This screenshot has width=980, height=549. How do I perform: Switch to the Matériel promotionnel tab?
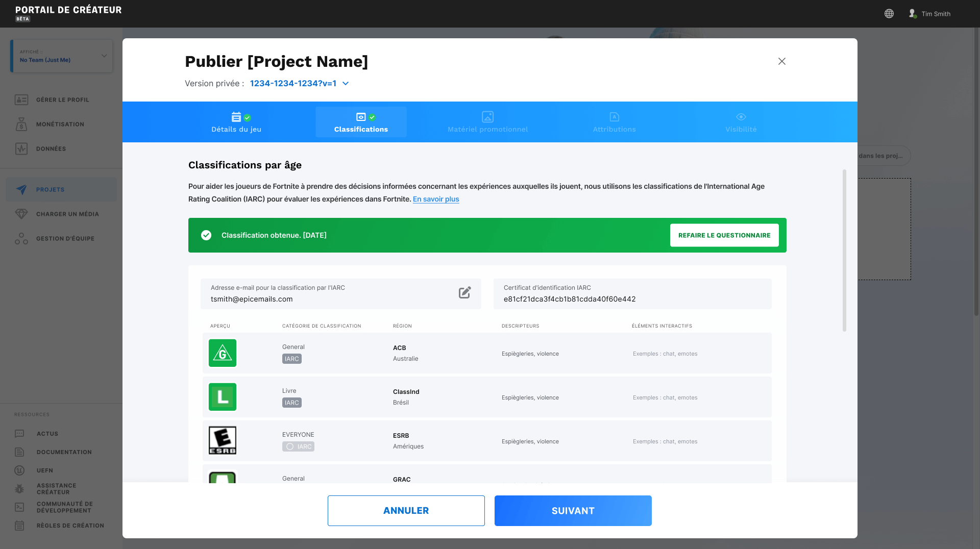click(x=488, y=122)
